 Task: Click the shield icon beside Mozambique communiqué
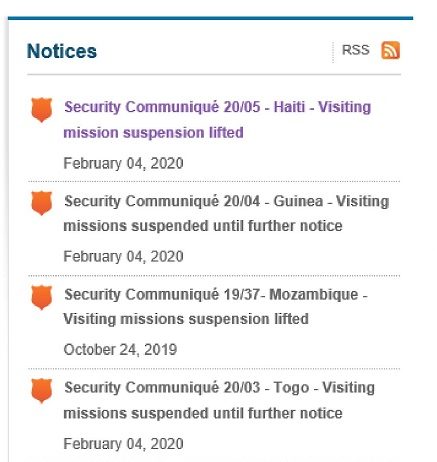tap(42, 297)
